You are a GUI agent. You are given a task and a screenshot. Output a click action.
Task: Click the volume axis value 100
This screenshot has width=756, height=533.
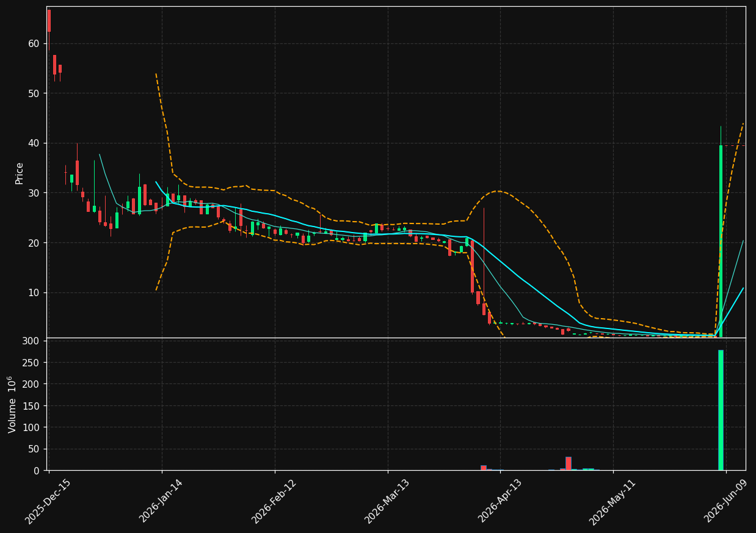pyautogui.click(x=31, y=427)
